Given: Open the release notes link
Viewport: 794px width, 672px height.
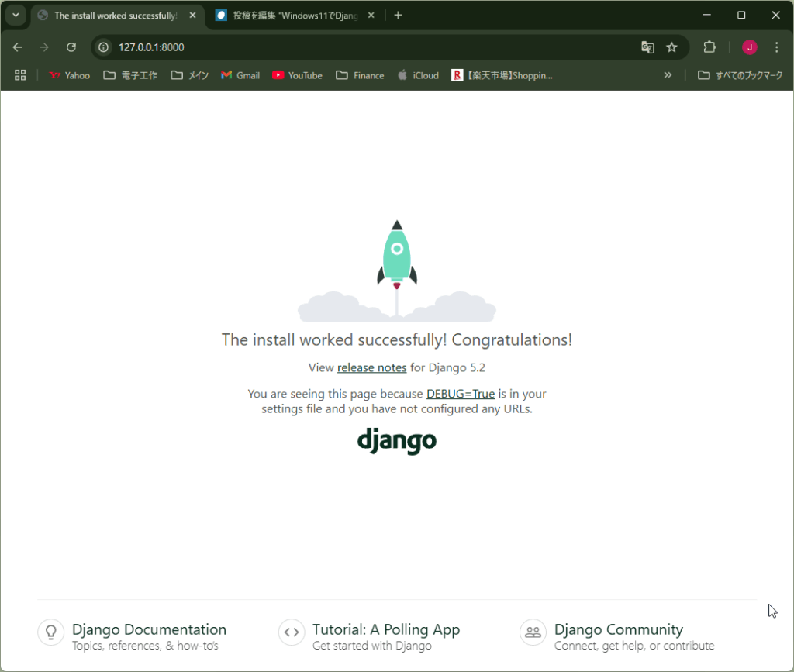Looking at the screenshot, I should [371, 367].
